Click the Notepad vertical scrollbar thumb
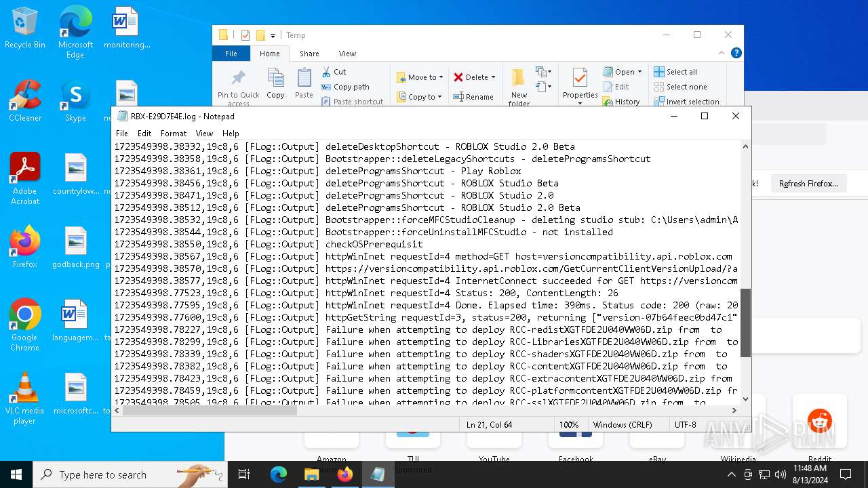 [745, 323]
